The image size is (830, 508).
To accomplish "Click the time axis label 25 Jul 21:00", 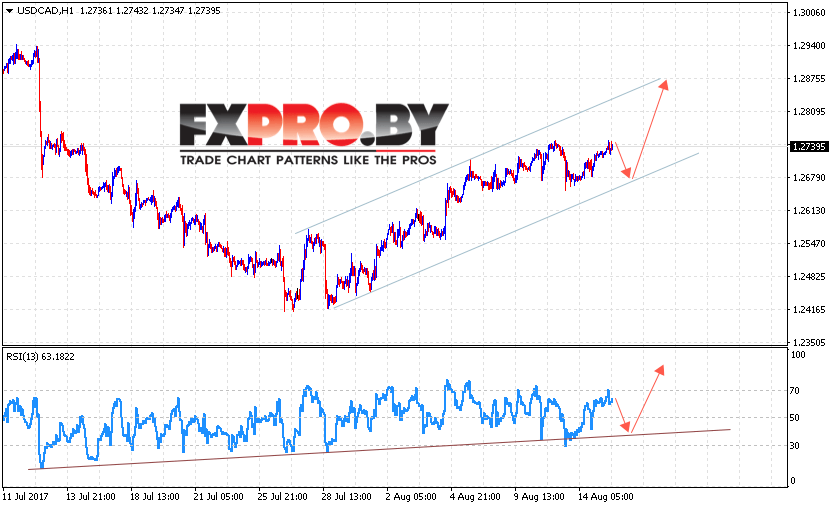I will (283, 497).
